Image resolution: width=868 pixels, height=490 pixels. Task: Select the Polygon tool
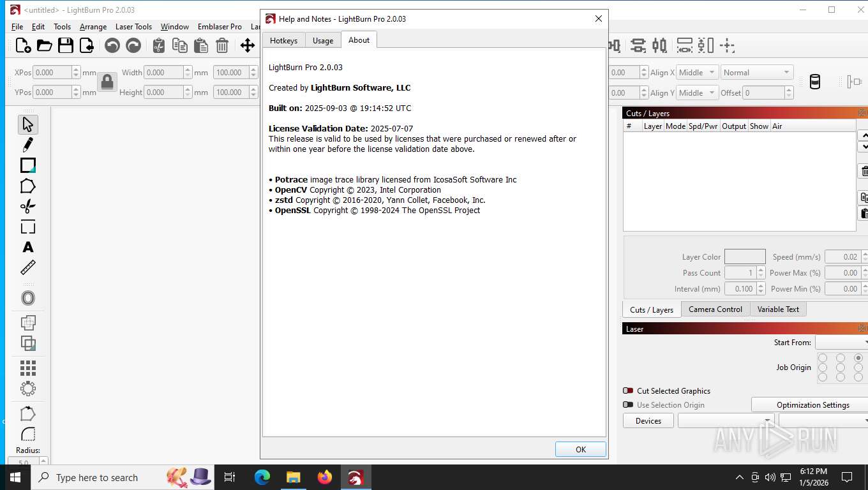27,186
